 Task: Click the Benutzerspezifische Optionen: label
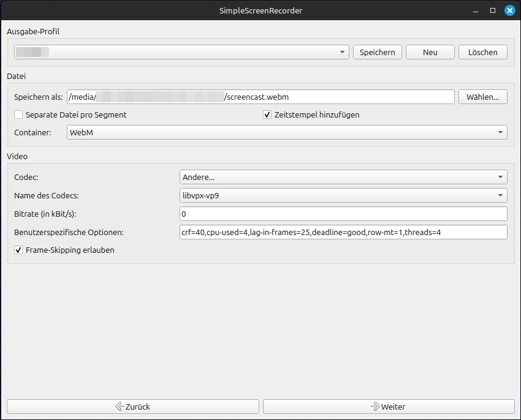click(x=69, y=232)
